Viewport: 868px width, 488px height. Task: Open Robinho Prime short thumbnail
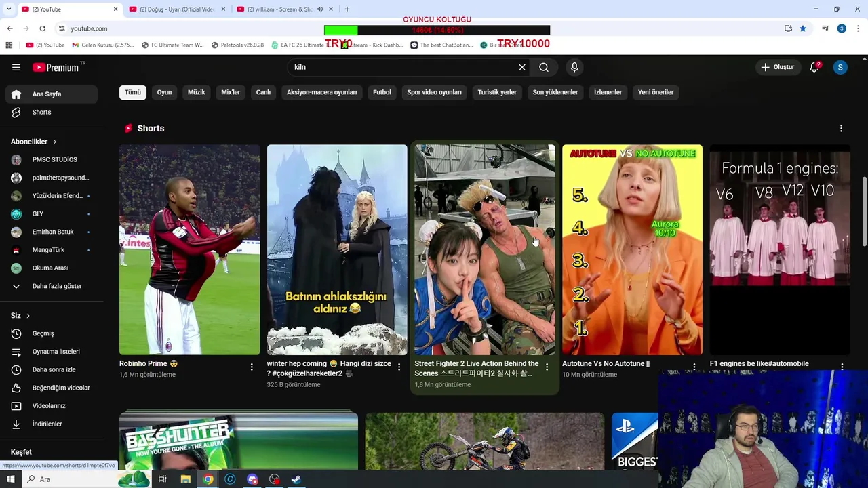[x=189, y=249]
